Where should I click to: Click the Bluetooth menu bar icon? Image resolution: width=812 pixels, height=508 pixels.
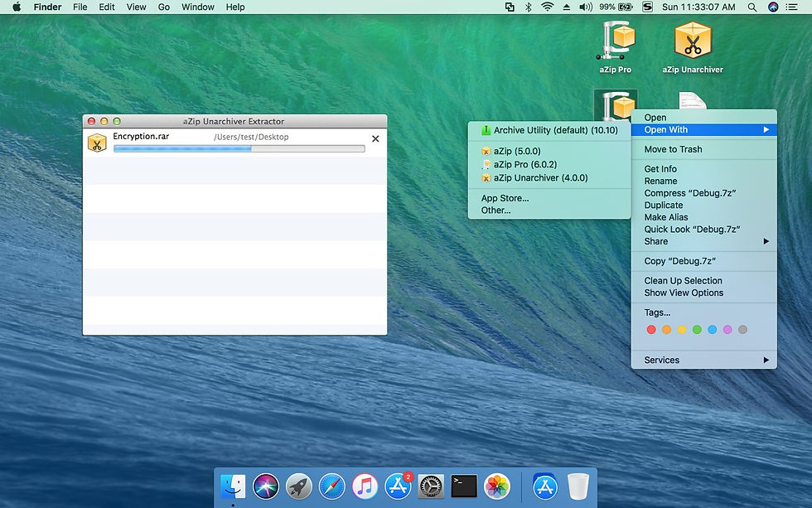pos(529,7)
